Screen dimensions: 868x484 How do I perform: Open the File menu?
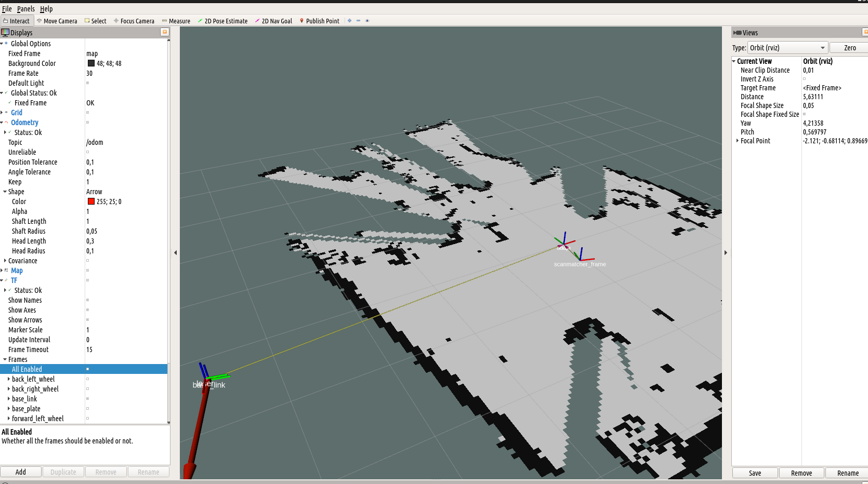click(7, 9)
